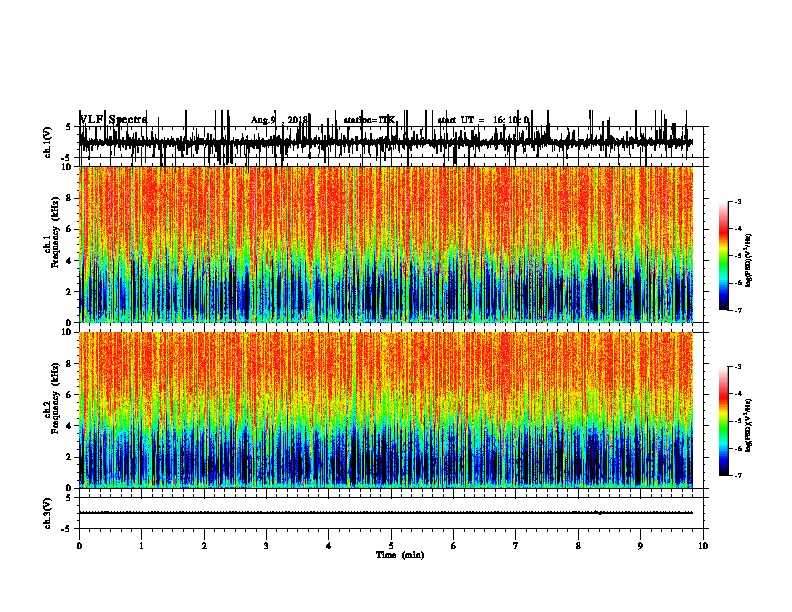
Task: Click the "ch.1(V)" waveform axis label
Action: tap(48, 142)
